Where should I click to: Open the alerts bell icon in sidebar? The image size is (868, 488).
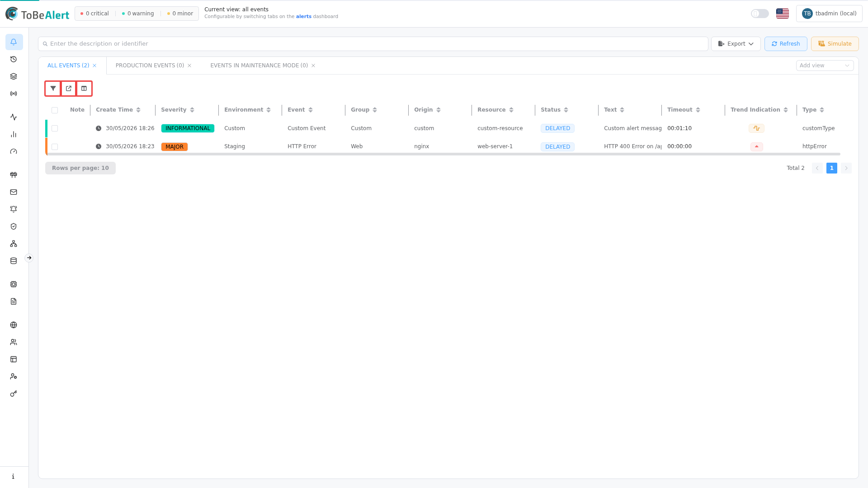14,42
